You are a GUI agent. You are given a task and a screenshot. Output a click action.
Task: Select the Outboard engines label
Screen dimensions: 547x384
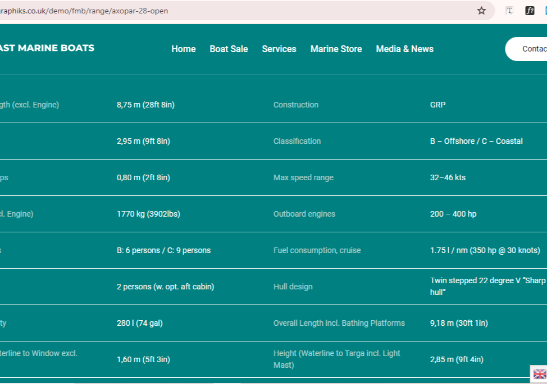click(x=304, y=214)
